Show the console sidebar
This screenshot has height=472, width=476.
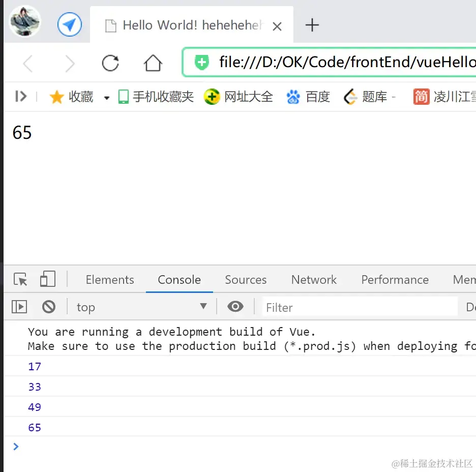coord(19,307)
